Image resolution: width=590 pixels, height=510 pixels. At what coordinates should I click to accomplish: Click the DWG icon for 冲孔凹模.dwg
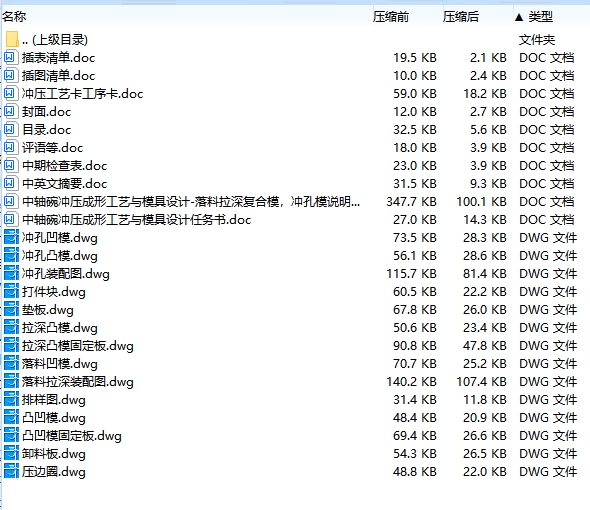point(11,237)
